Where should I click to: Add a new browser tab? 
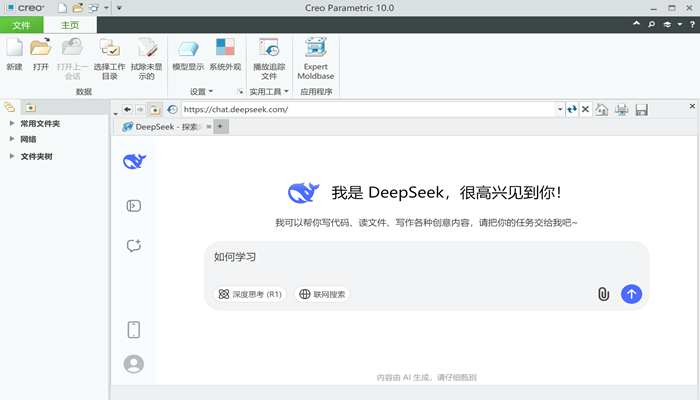tap(220, 127)
